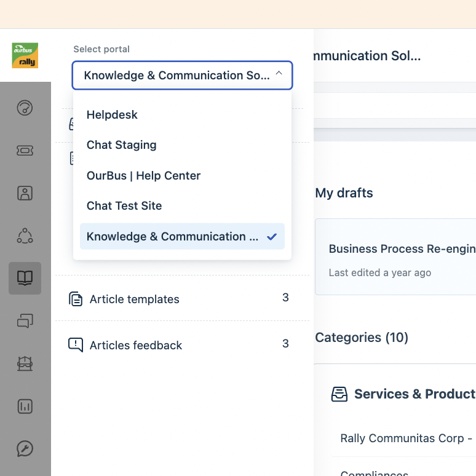Screen dimensions: 476x476
Task: Click the OurBus Rally logo
Action: 25,55
